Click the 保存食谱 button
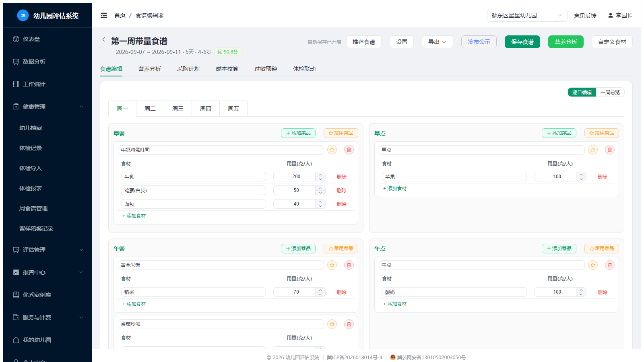This screenshot has width=644, height=362. pos(522,42)
